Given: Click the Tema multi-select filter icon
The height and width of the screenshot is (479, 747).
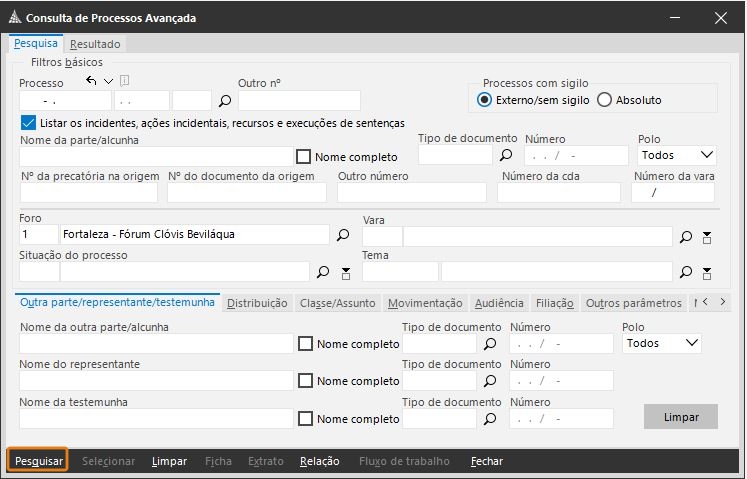Looking at the screenshot, I should pyautogui.click(x=707, y=272).
